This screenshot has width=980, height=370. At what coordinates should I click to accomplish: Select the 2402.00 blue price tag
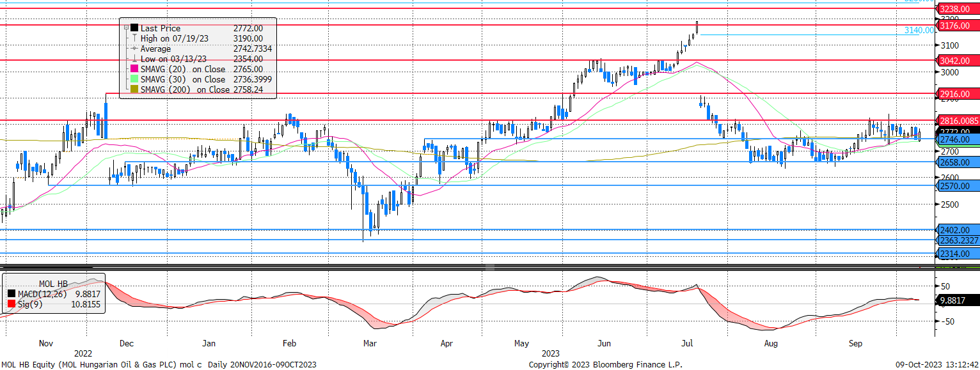(x=957, y=229)
